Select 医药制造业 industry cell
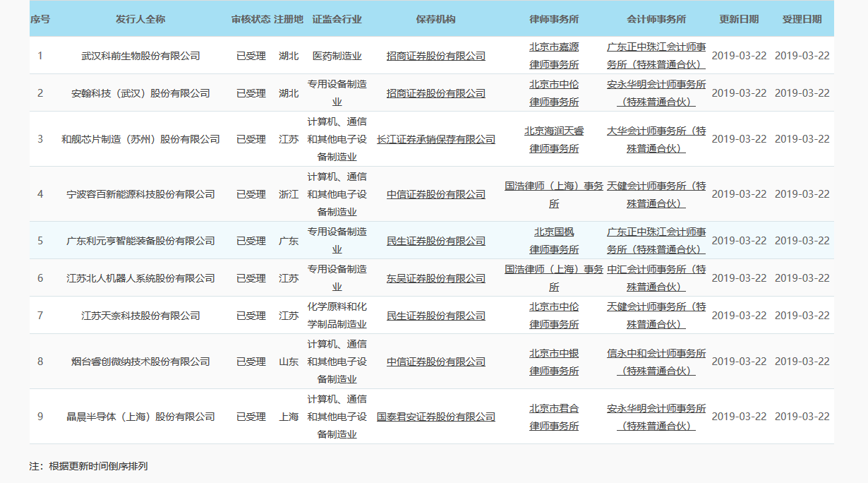The height and width of the screenshot is (483, 868). [337, 56]
